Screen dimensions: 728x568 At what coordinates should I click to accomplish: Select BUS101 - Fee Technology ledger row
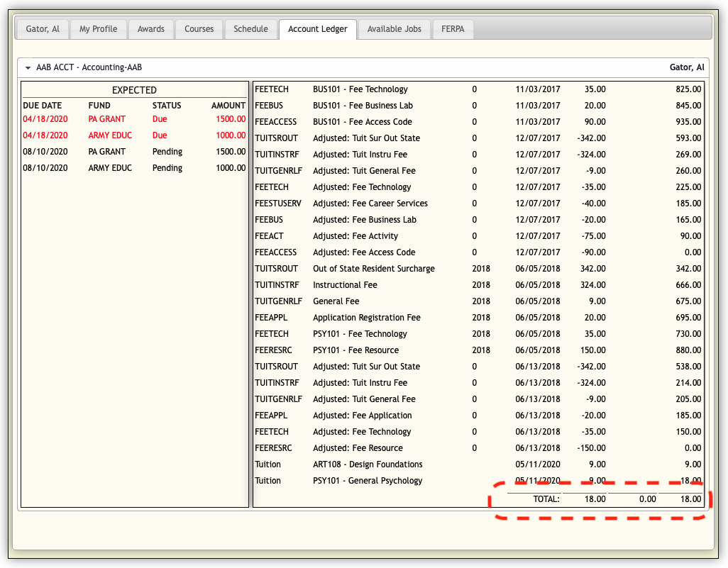(478, 89)
